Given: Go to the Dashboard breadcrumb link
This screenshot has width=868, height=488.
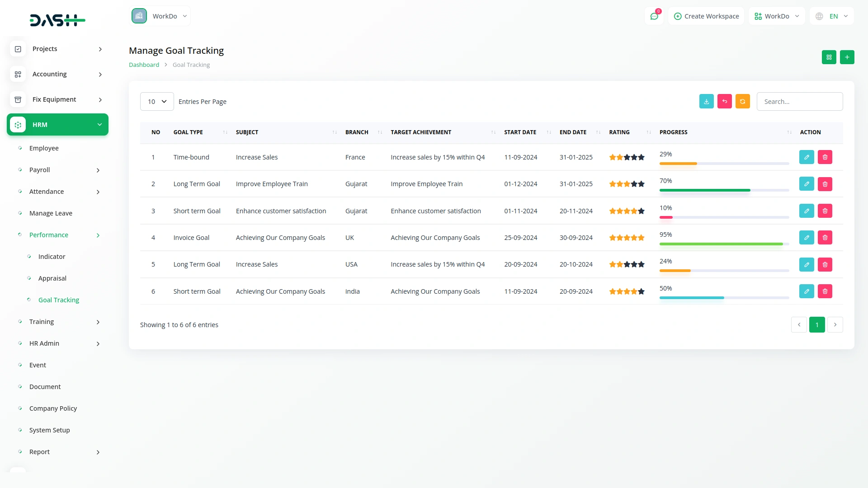Looking at the screenshot, I should [144, 65].
